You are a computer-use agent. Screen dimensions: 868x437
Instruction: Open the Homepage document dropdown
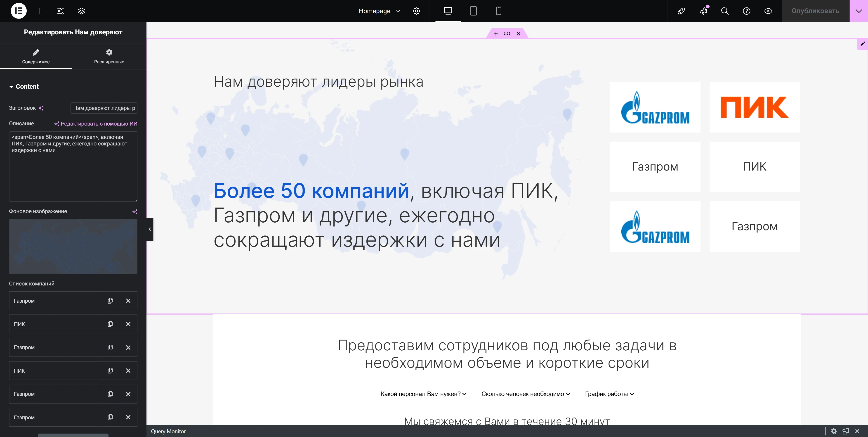click(380, 11)
